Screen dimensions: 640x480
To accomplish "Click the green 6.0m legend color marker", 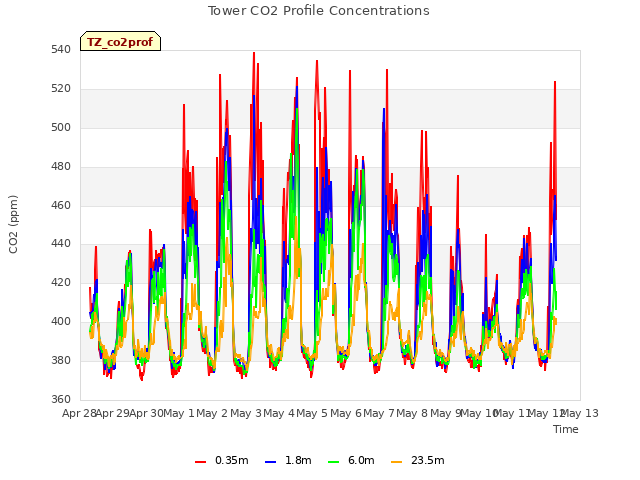I will [x=333, y=462].
